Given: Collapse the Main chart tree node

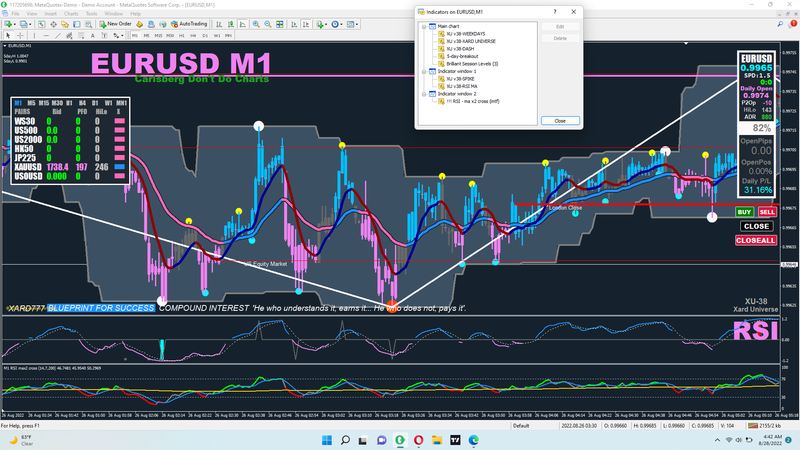Looking at the screenshot, I should pyautogui.click(x=424, y=26).
